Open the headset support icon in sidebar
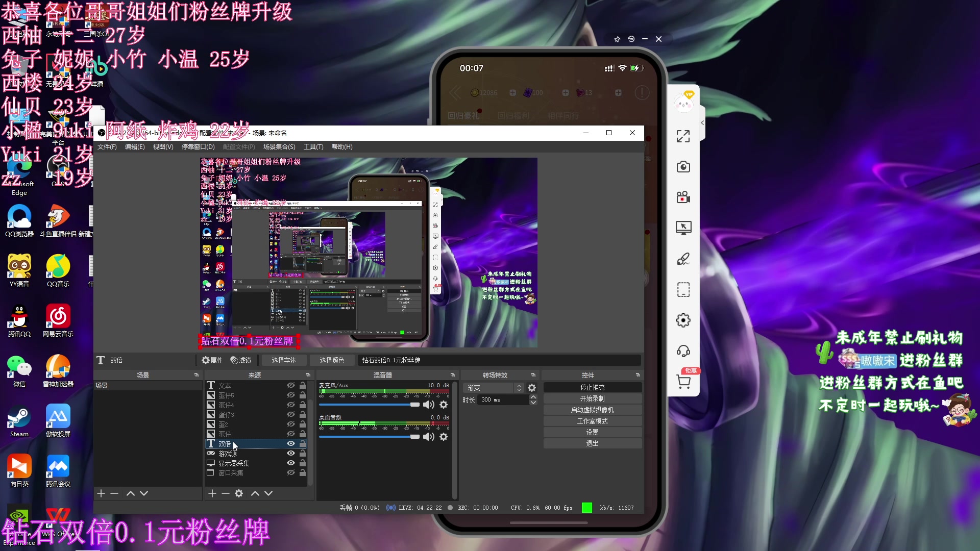Screen dimensions: 980x551 [683, 350]
